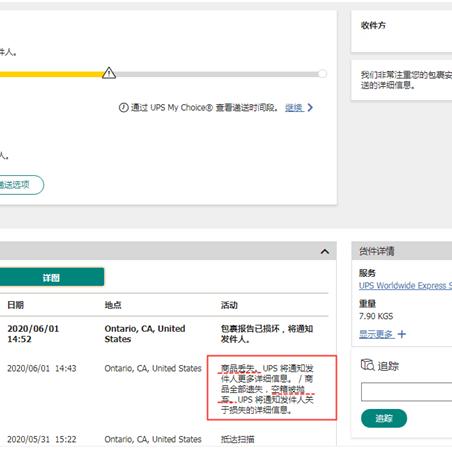
Task: Click the 日期 column header
Action: (15, 305)
